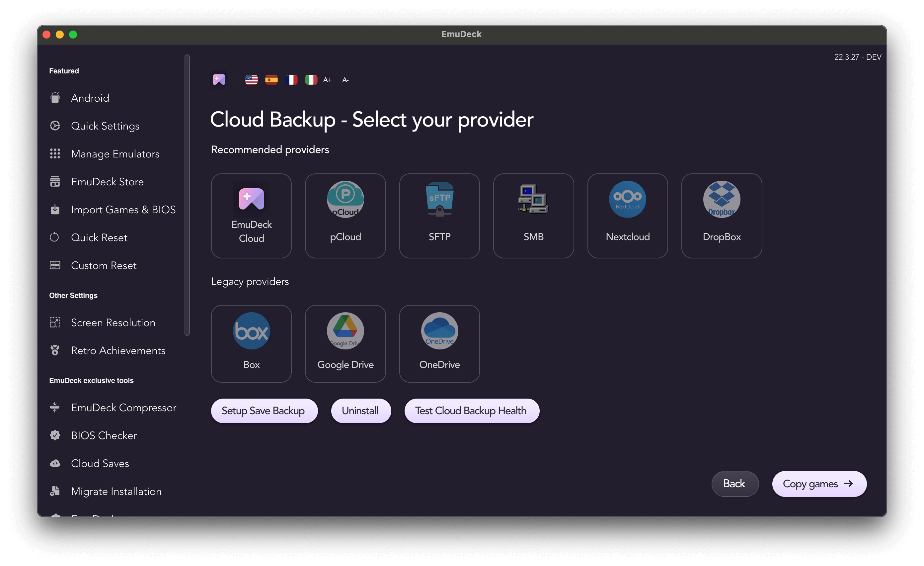Choose the Box legacy provider
Screen dimensions: 924x566
pyautogui.click(x=251, y=344)
